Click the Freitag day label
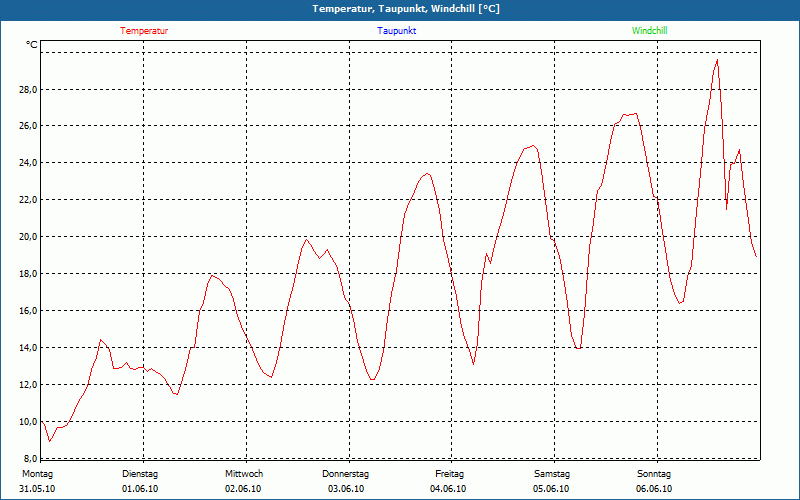 click(x=449, y=474)
